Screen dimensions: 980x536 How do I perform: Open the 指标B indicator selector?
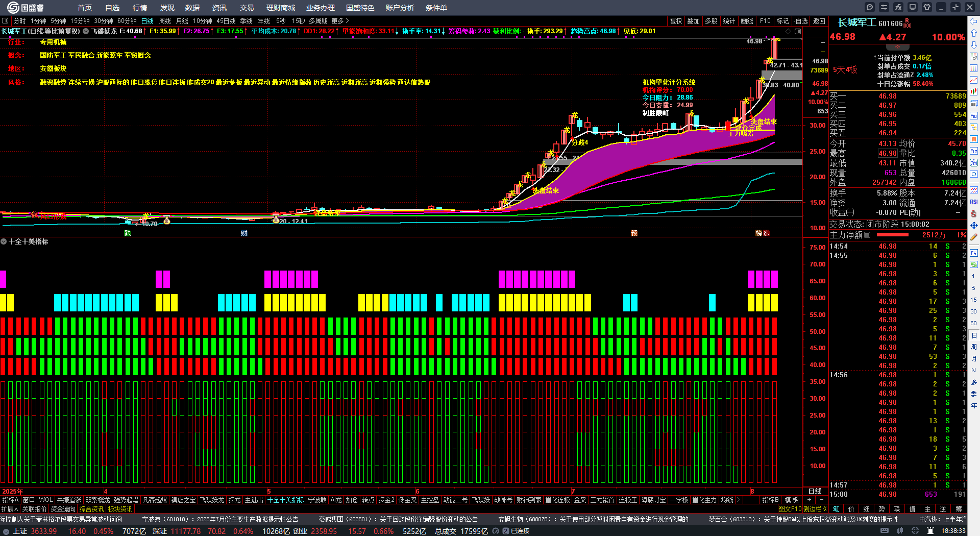pos(770,500)
